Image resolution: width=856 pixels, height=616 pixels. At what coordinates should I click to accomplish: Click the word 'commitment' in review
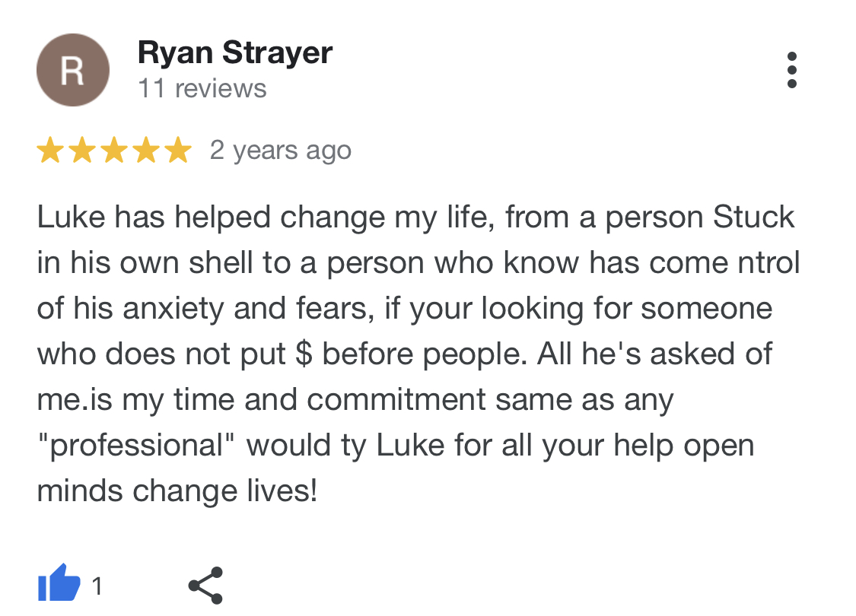pyautogui.click(x=396, y=399)
